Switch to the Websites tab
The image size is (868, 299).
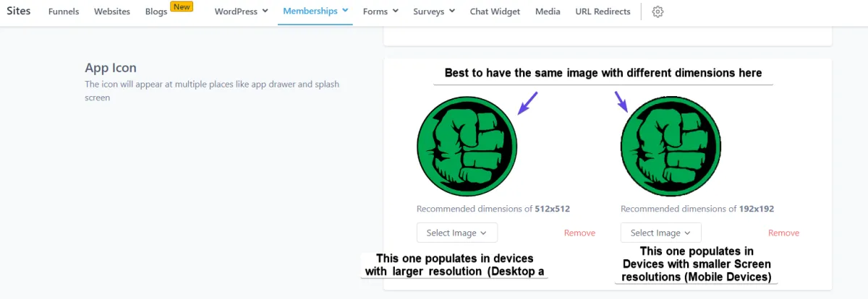coord(112,12)
